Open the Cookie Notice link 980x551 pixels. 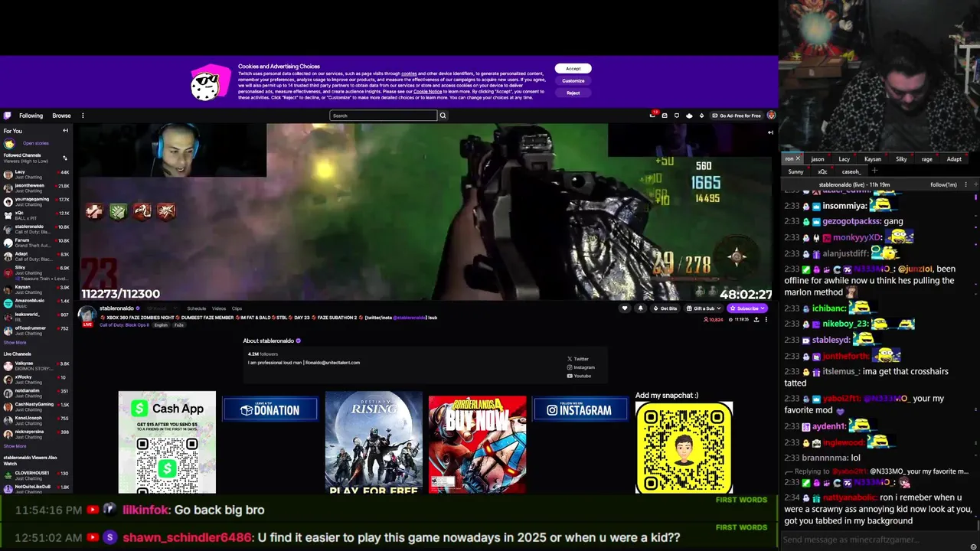428,92
